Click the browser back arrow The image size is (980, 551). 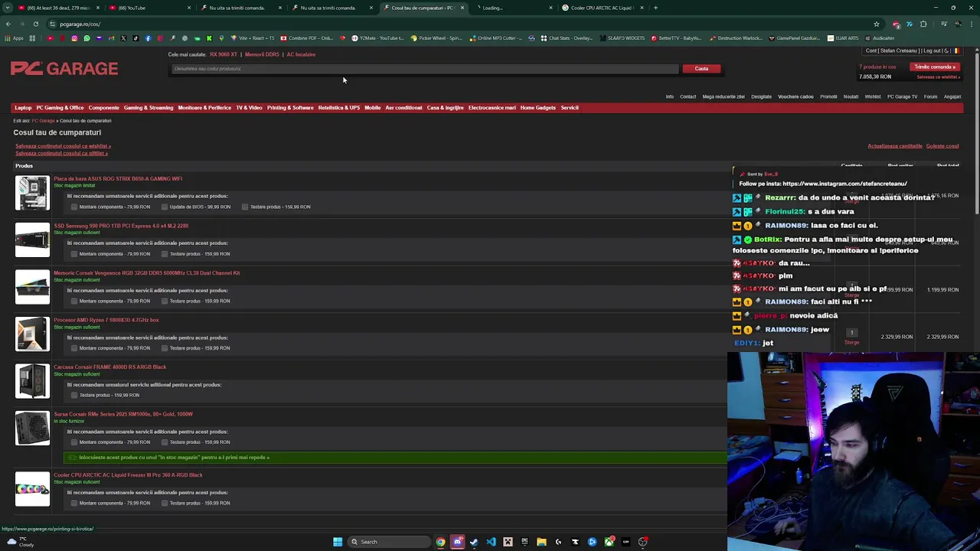coord(8,24)
